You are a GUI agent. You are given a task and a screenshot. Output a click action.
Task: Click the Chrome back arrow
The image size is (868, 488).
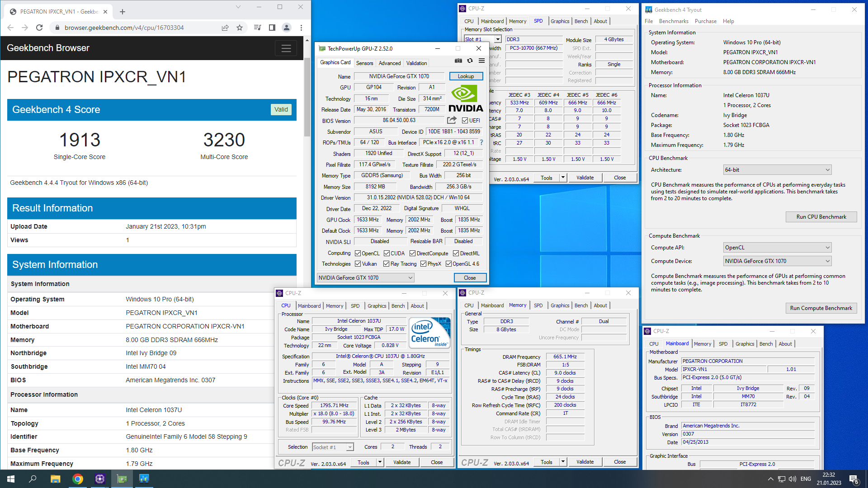(10, 28)
